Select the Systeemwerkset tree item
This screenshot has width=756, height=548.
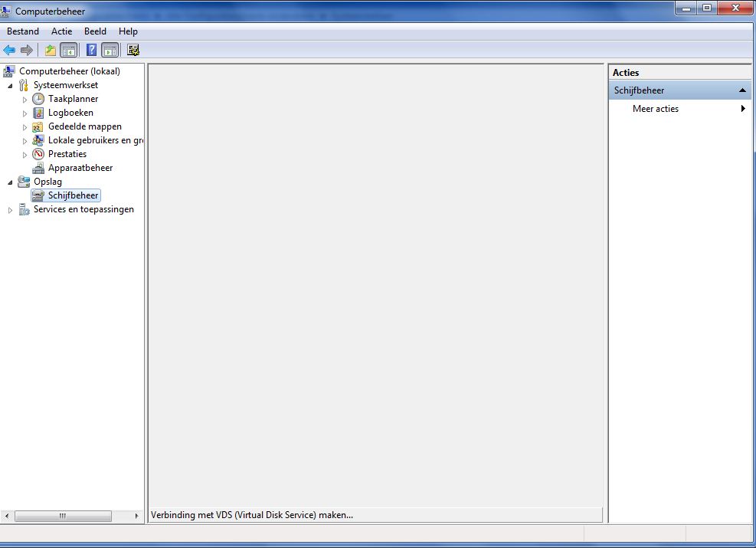pos(66,85)
